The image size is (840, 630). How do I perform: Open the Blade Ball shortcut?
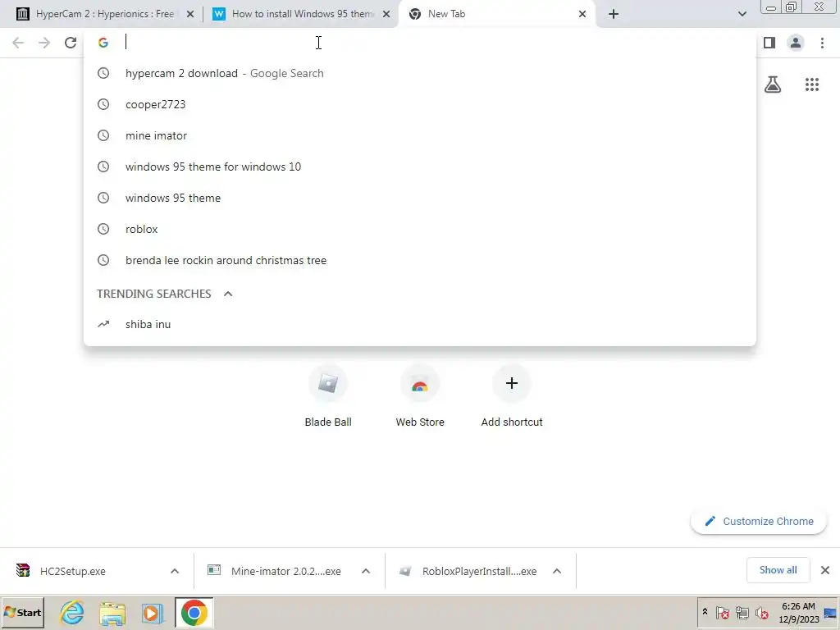[x=328, y=396]
